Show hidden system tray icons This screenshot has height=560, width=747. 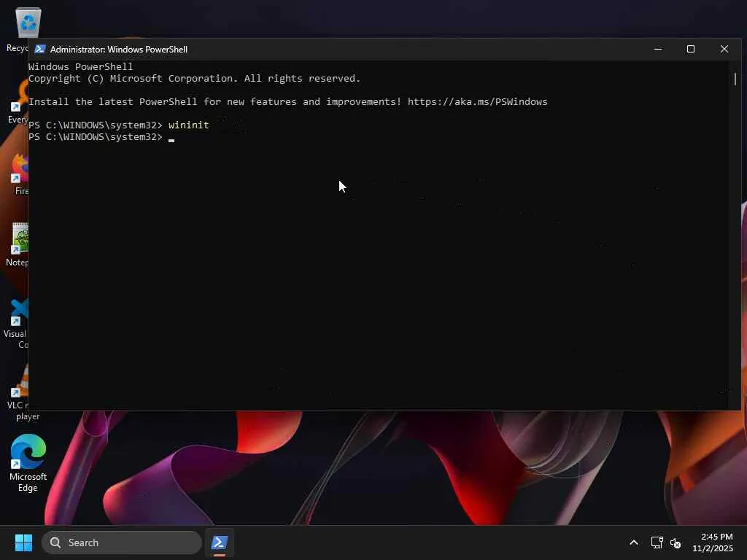tap(634, 542)
